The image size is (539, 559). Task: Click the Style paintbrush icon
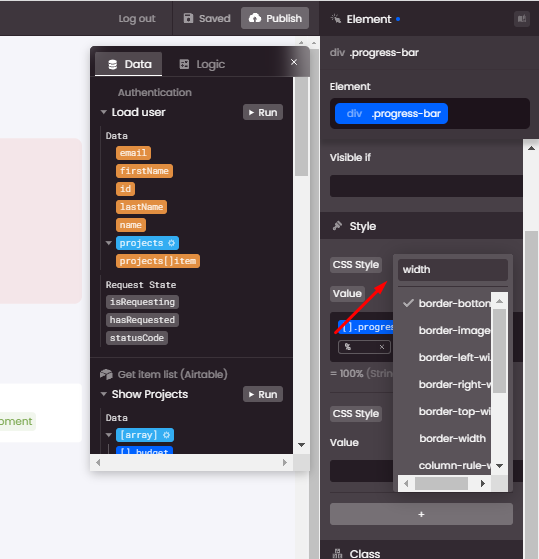(337, 226)
